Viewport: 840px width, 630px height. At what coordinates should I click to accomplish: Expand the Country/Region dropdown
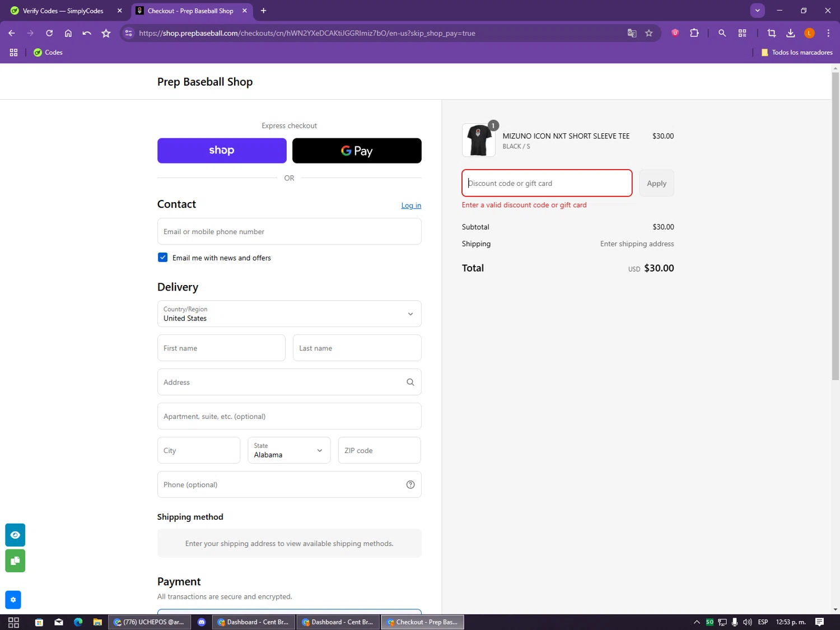click(289, 314)
